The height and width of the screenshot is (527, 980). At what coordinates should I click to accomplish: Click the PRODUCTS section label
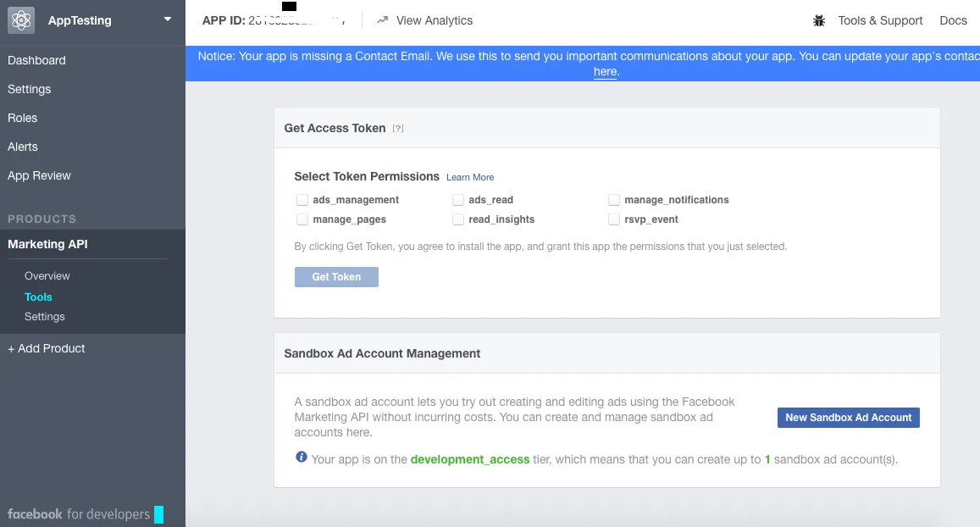[42, 219]
